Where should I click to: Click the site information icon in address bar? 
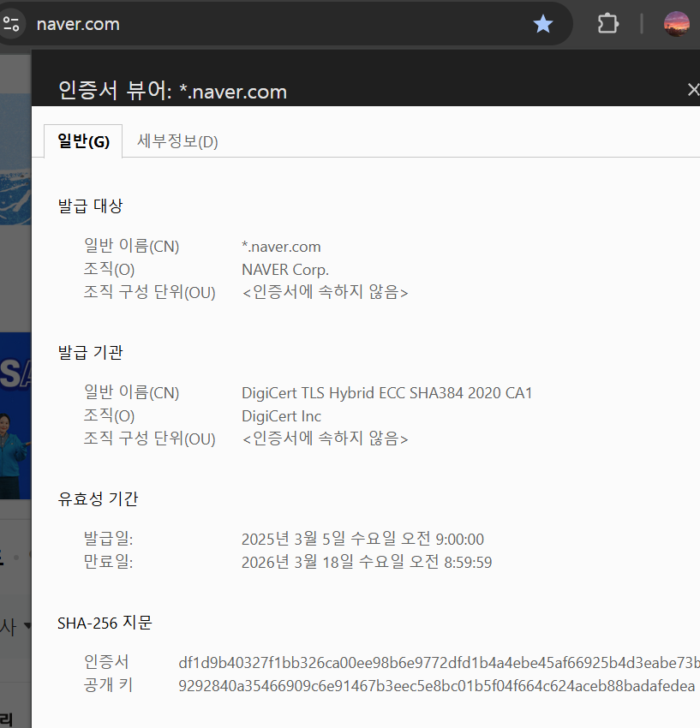(10, 24)
